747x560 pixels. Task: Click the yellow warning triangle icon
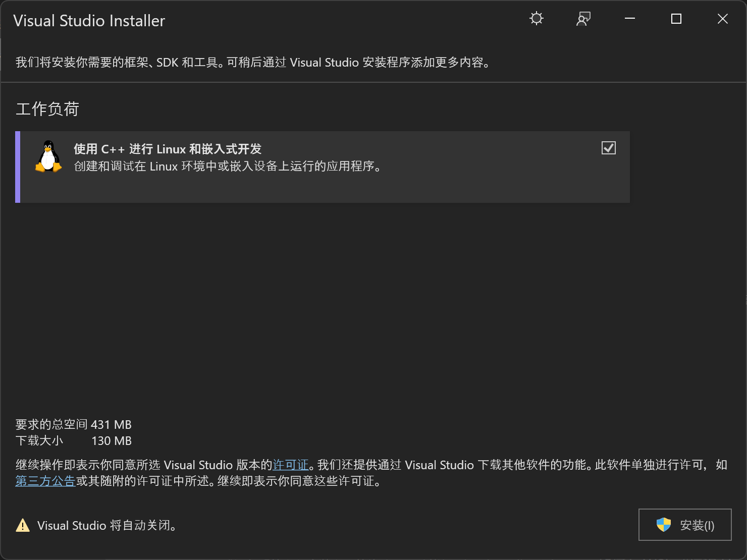tap(23, 525)
